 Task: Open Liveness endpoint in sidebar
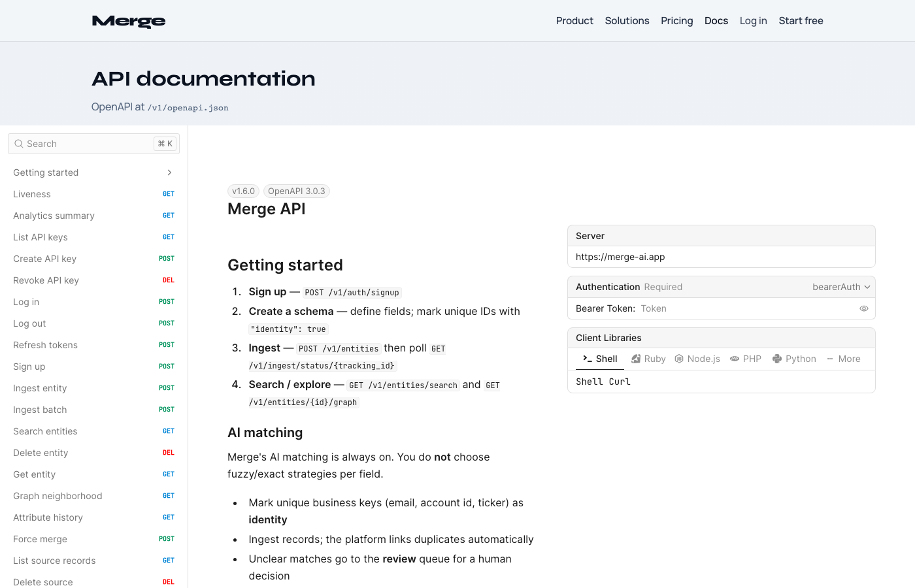[93, 194]
